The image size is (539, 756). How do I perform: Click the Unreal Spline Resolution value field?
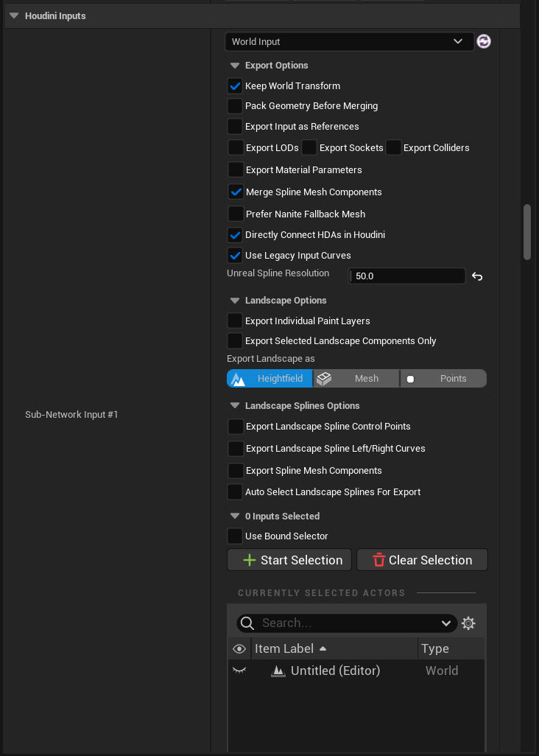pyautogui.click(x=406, y=276)
